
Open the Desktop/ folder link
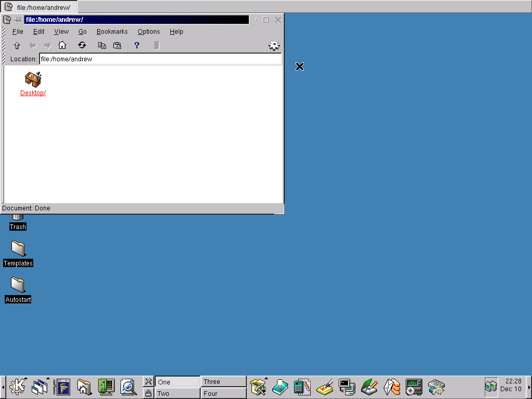point(33,93)
